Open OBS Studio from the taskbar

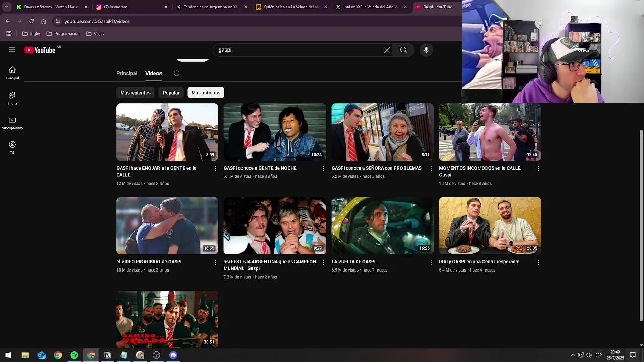[x=156, y=355]
